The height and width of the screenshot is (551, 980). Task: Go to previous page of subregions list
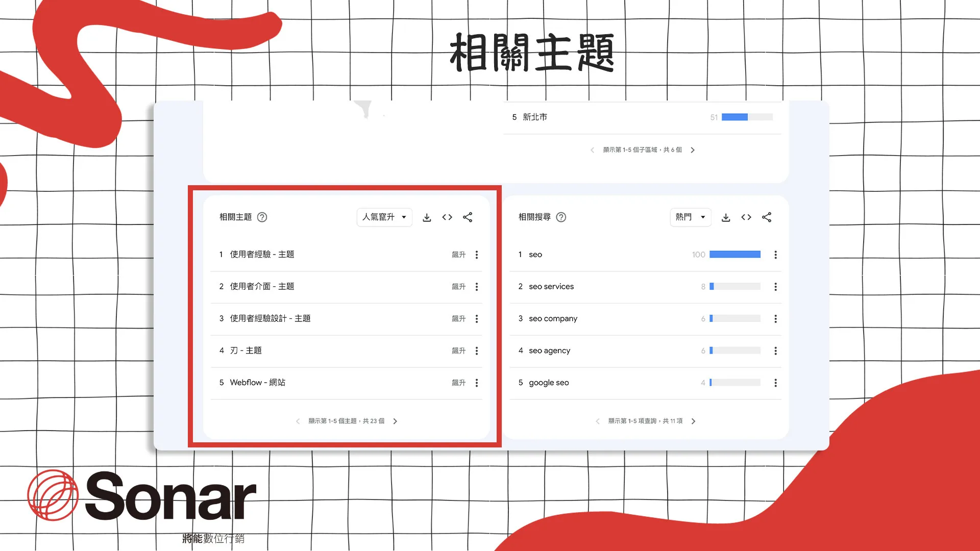(592, 150)
